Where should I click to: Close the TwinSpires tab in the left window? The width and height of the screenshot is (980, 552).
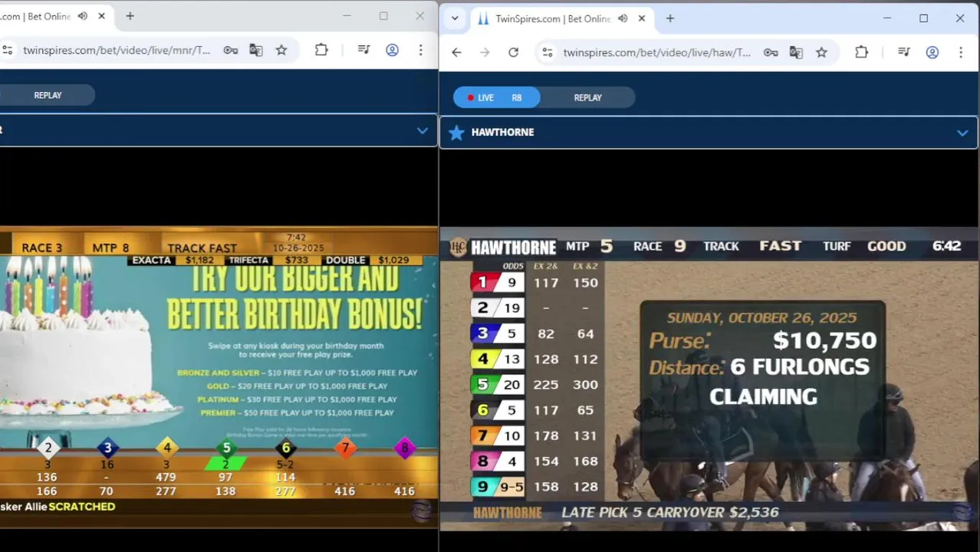tap(101, 16)
